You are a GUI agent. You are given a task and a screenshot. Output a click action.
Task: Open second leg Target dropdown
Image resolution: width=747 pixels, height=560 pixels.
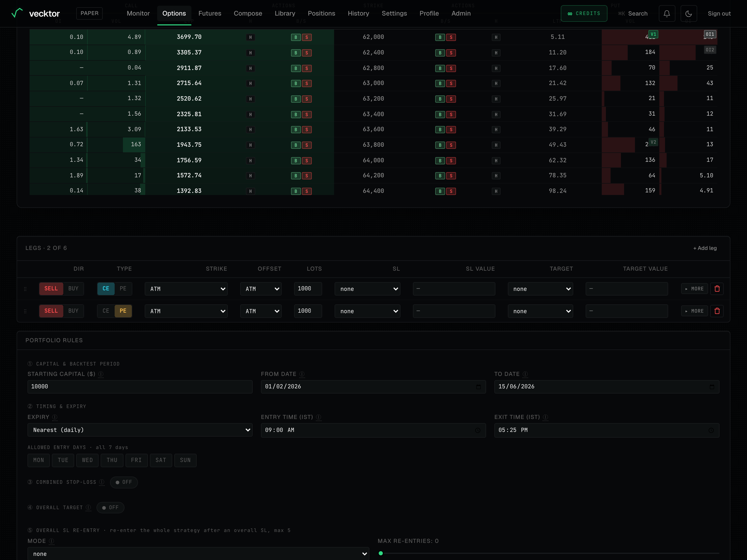click(x=540, y=311)
